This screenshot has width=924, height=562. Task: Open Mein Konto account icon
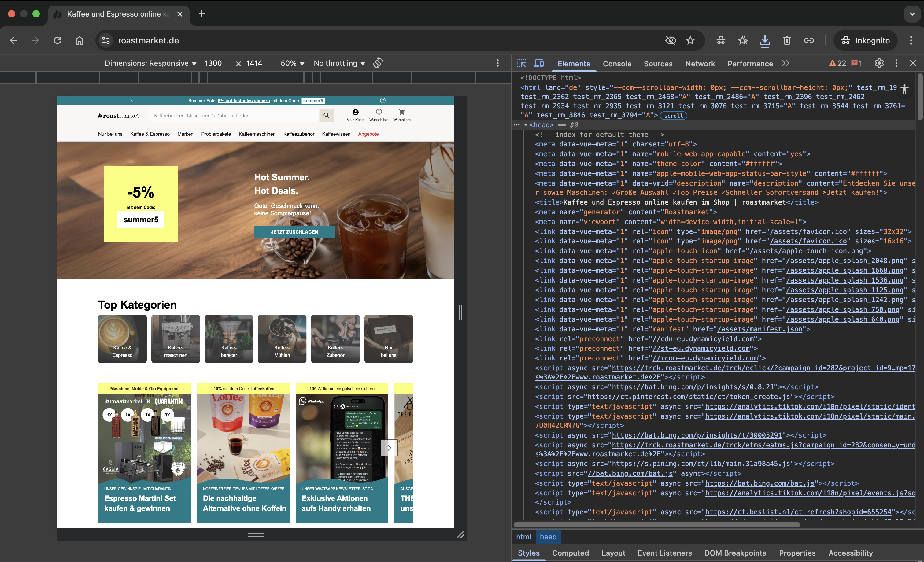coord(355,114)
